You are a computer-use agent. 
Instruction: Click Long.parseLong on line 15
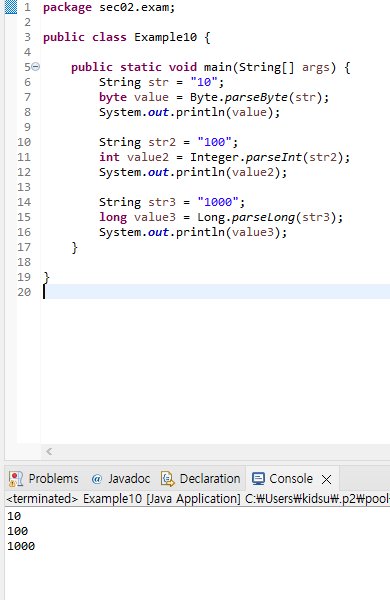coord(270,217)
